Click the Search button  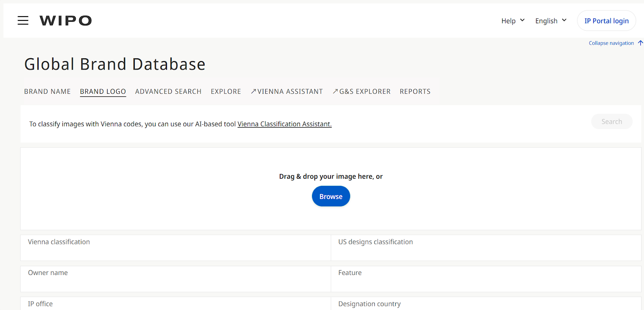tap(611, 121)
